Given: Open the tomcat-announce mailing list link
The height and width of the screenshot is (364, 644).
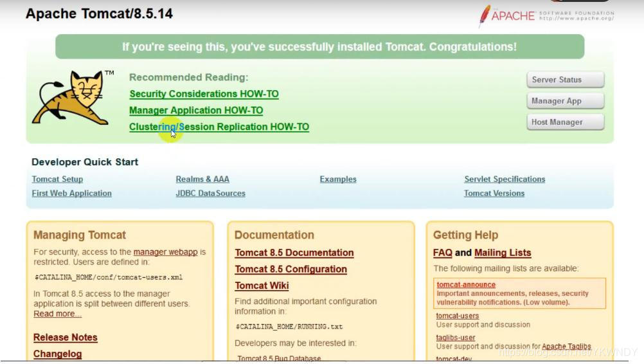Looking at the screenshot, I should tap(466, 284).
